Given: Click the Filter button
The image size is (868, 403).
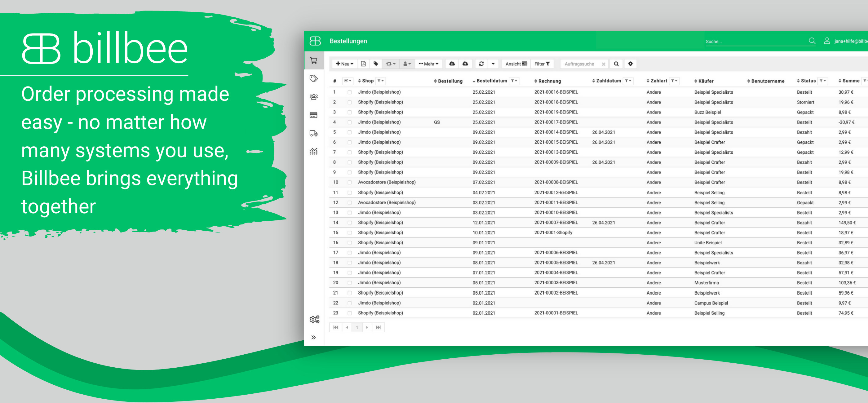Looking at the screenshot, I should [x=542, y=64].
